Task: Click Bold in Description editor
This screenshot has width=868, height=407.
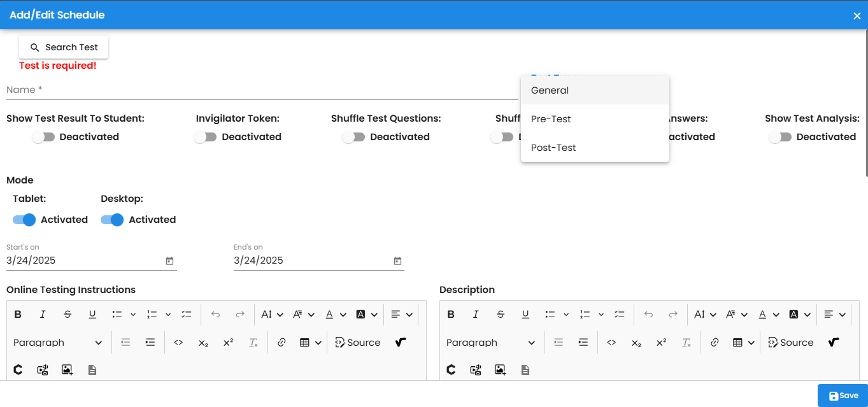Action: coord(451,315)
